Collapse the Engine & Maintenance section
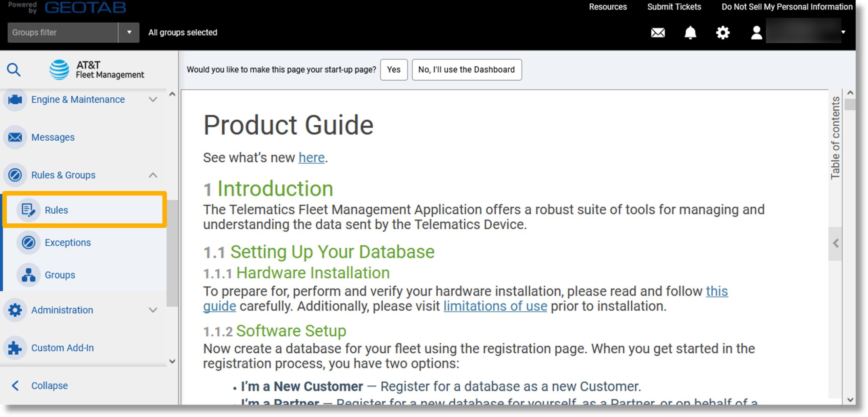 pyautogui.click(x=153, y=100)
